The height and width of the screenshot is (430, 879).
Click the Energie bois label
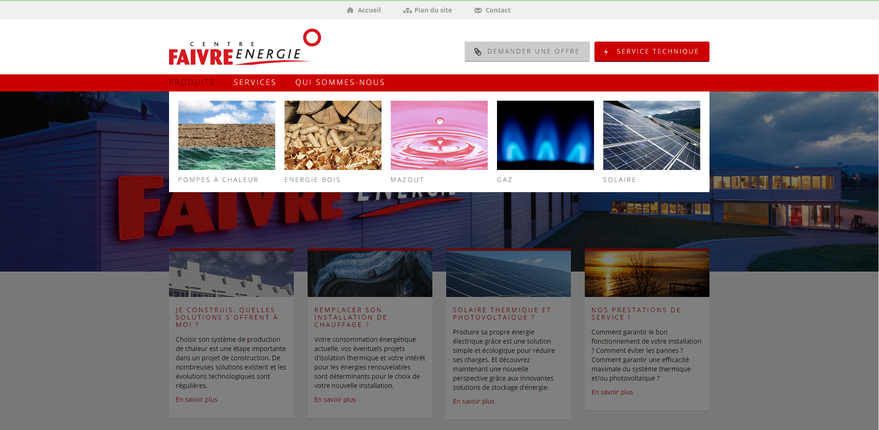click(x=312, y=180)
